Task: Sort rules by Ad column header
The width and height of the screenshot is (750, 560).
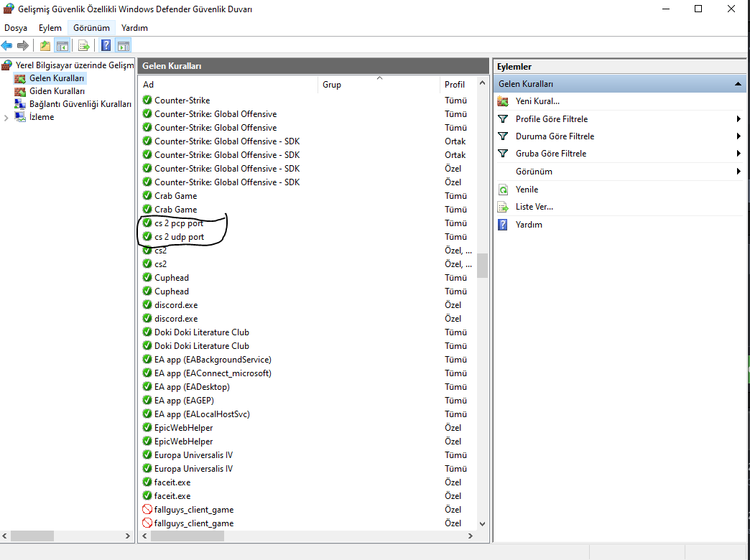Action: click(228, 84)
